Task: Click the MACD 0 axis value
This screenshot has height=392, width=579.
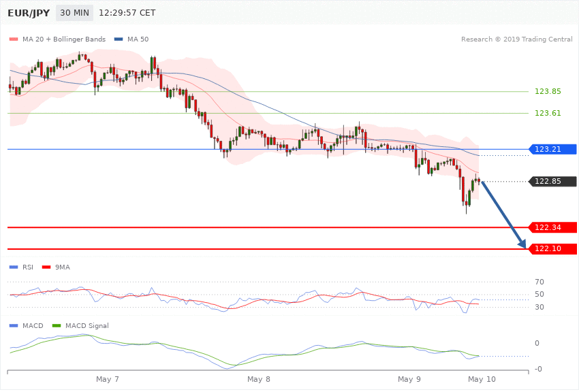Action: [537, 343]
